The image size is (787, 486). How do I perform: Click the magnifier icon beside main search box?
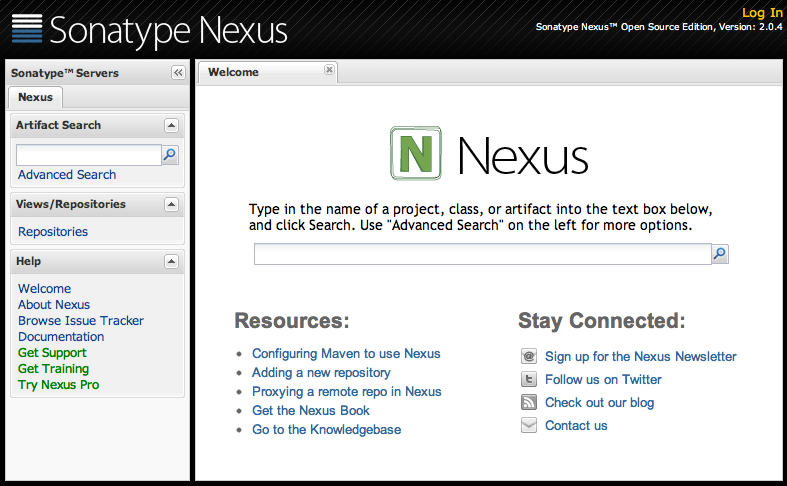click(719, 254)
